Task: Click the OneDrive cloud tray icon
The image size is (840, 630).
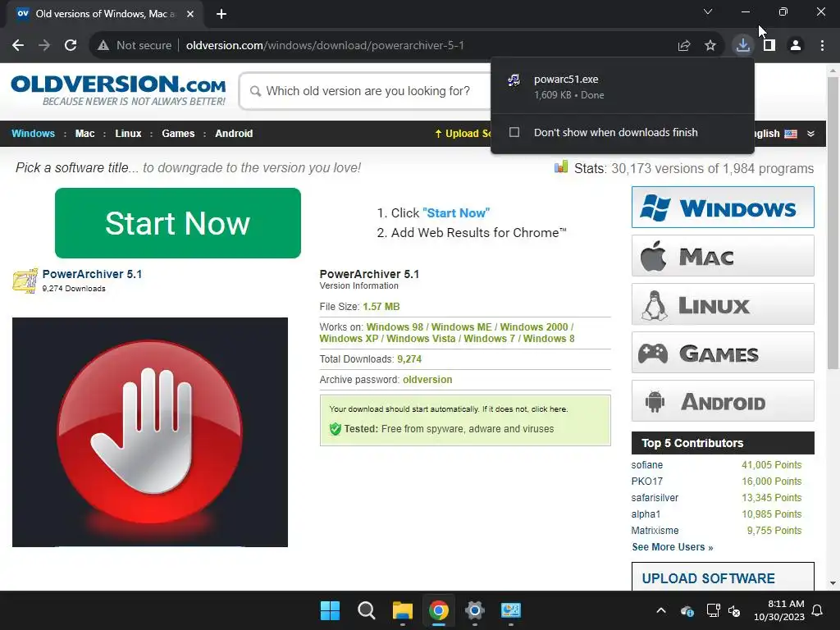Action: 687,610
